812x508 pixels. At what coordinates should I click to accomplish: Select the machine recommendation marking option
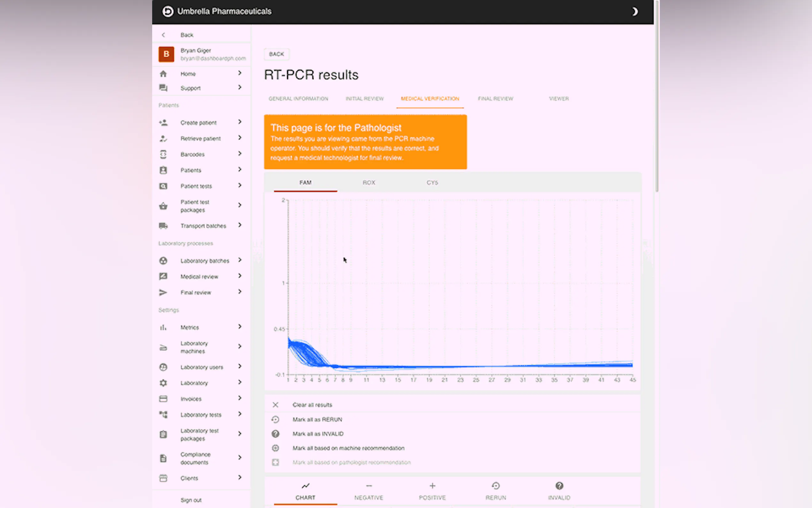[x=348, y=448]
